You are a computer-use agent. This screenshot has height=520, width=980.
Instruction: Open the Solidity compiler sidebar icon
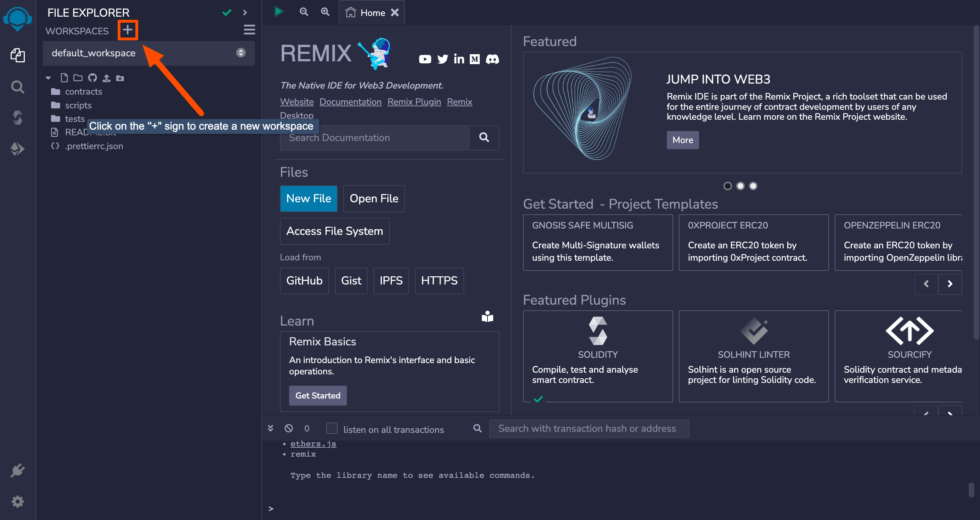(x=17, y=118)
